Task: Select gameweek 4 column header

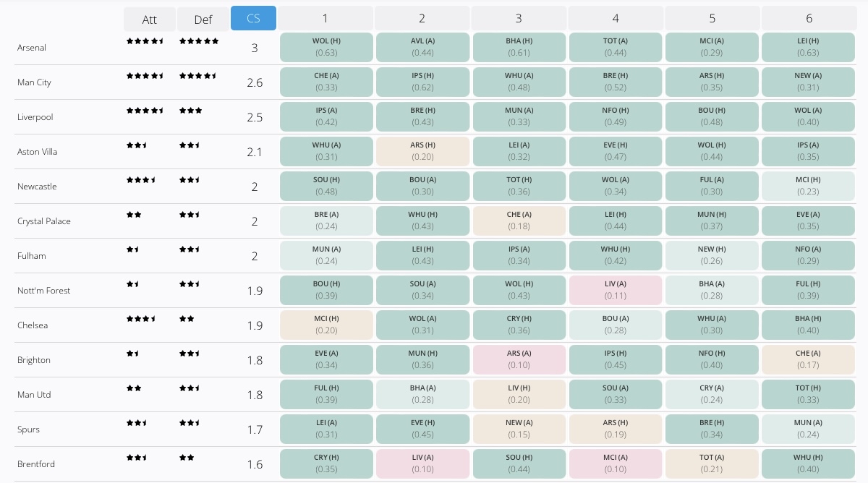Action: tap(616, 18)
